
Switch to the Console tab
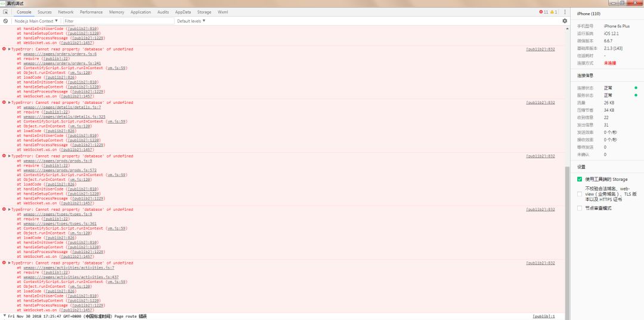24,13
